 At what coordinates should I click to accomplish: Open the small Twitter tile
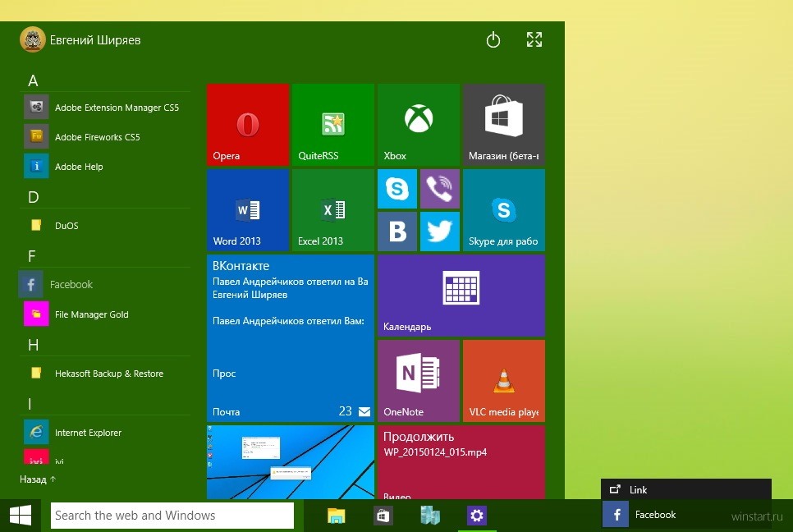440,231
